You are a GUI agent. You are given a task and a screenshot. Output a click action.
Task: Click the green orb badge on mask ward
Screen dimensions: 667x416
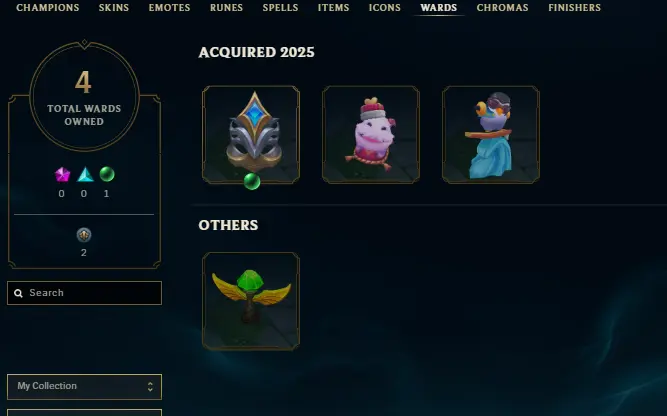(252, 181)
